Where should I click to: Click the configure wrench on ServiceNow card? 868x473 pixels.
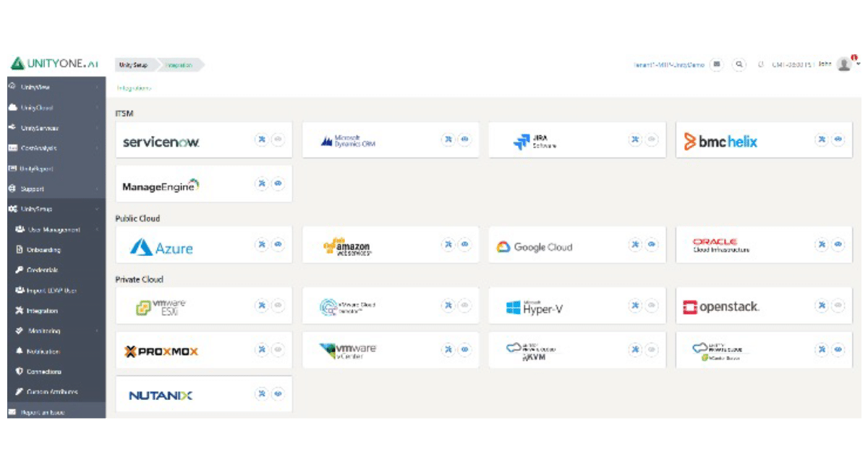tap(261, 140)
